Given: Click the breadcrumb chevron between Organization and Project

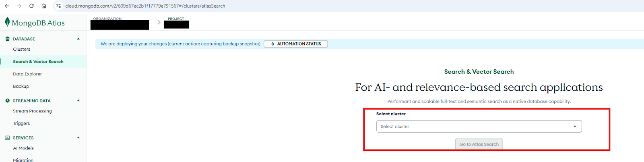Looking at the screenshot, I should click(x=159, y=23).
